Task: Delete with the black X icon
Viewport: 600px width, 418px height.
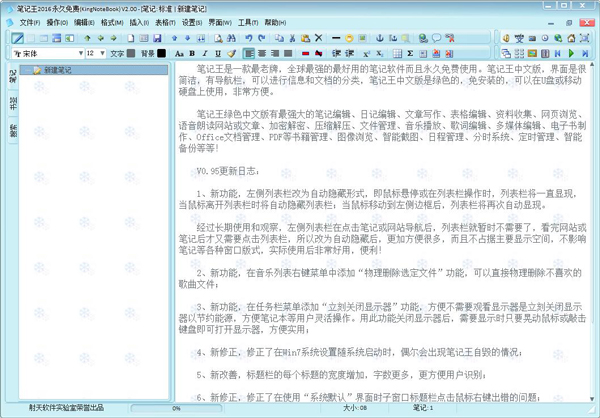Action: tap(318, 38)
